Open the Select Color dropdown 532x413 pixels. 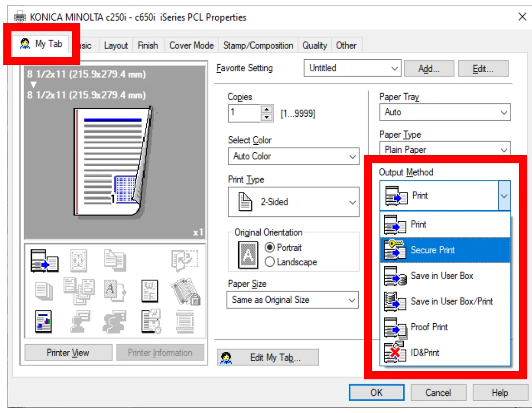pos(294,156)
